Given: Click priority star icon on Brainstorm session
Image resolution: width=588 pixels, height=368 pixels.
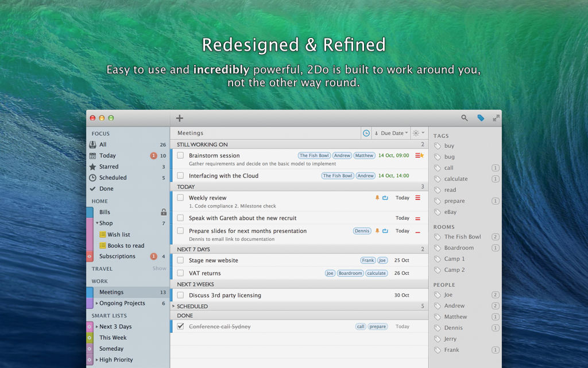Looking at the screenshot, I should pyautogui.click(x=422, y=155).
